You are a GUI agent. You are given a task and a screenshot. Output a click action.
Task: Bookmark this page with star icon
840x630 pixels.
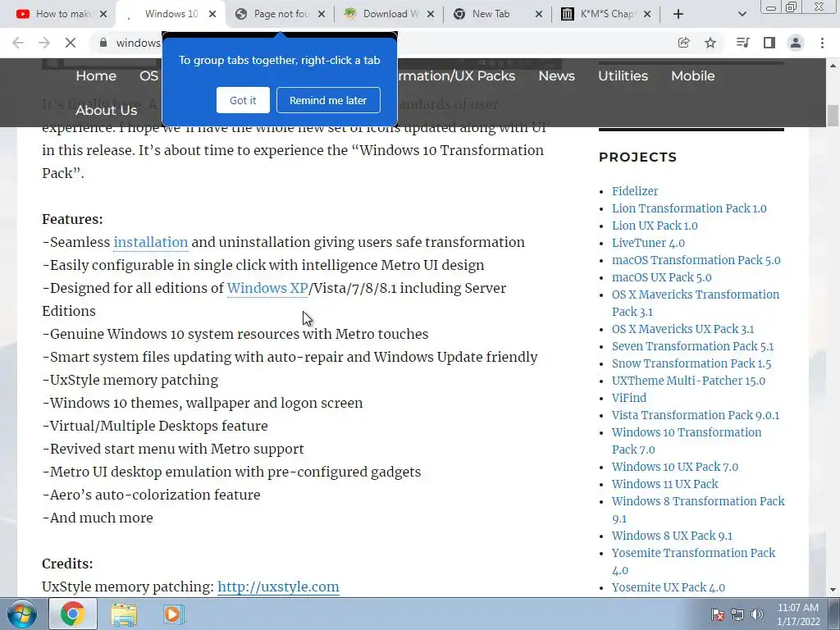point(710,43)
